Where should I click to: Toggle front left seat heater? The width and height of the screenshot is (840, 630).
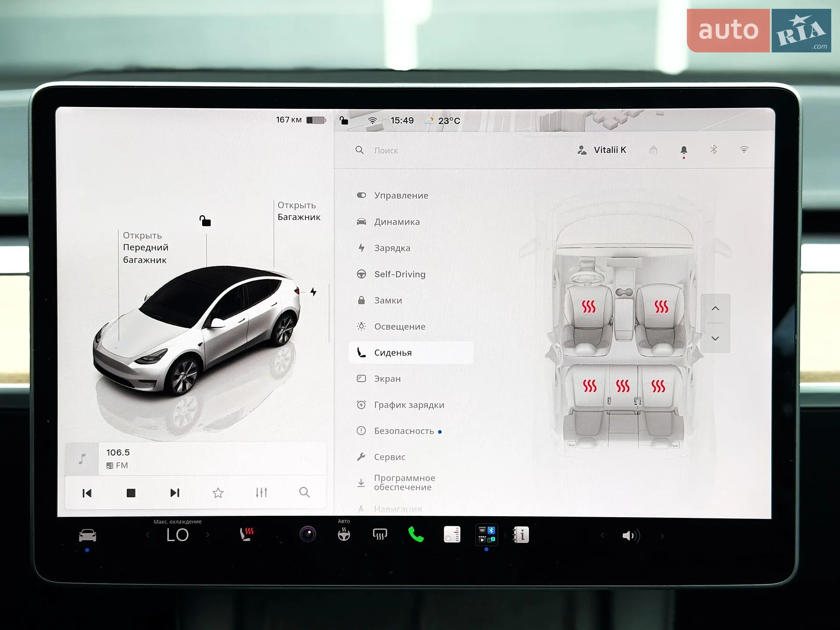coord(589,307)
